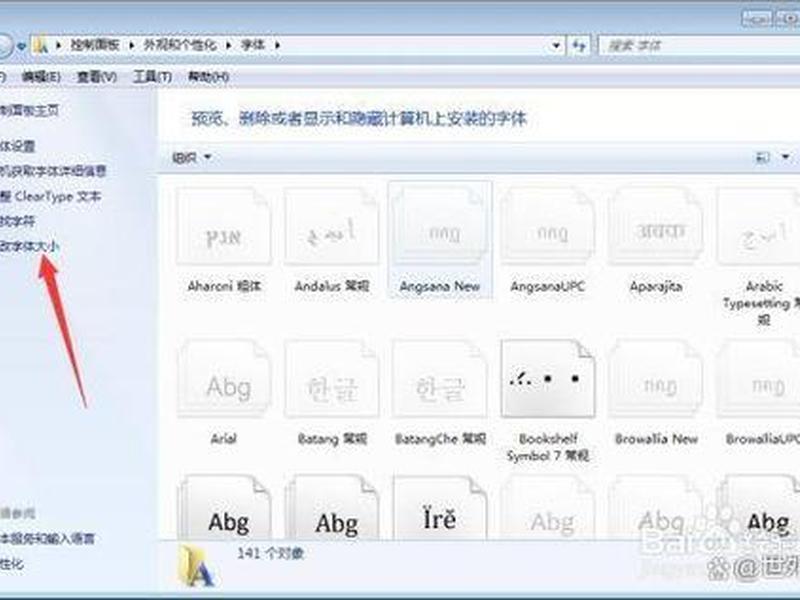Open the address bar history dropdown

556,45
